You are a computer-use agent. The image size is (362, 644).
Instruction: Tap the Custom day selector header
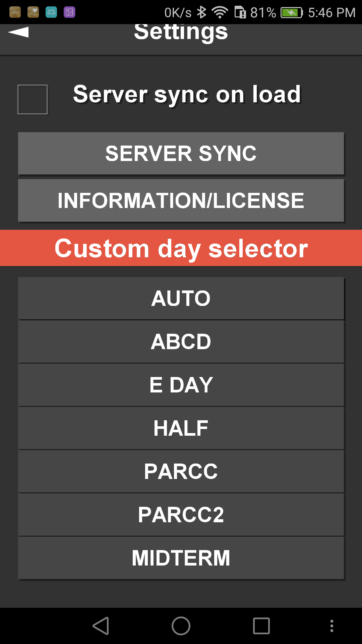(181, 248)
